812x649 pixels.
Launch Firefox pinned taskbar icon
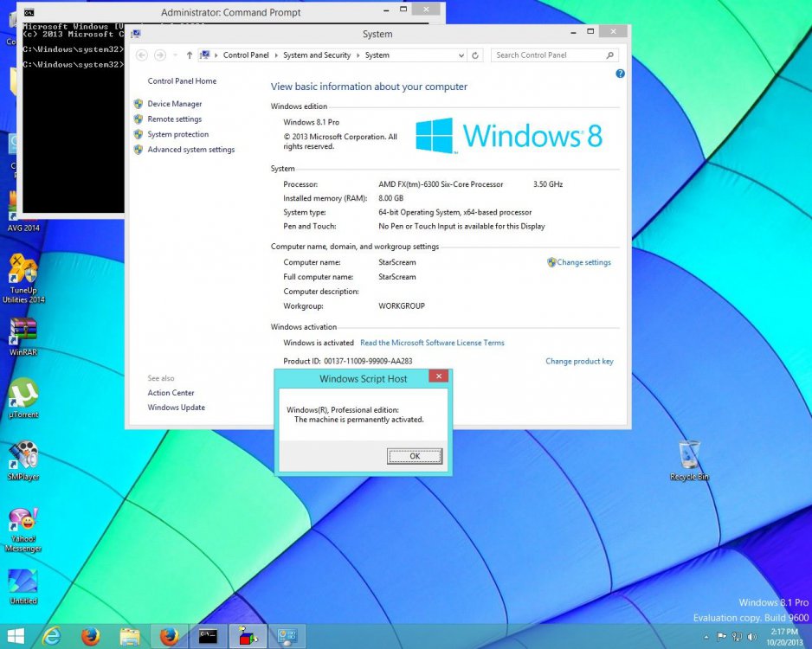pyautogui.click(x=91, y=636)
